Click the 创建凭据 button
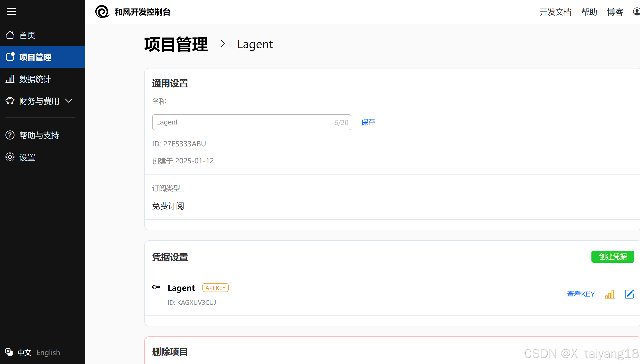Viewport: 640px width, 364px height. click(x=613, y=256)
